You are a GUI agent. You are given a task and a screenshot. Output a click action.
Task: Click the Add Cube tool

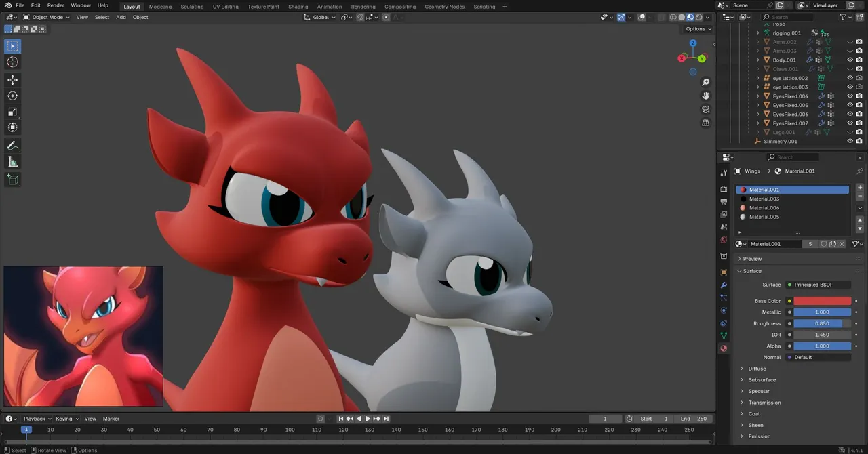(x=12, y=180)
